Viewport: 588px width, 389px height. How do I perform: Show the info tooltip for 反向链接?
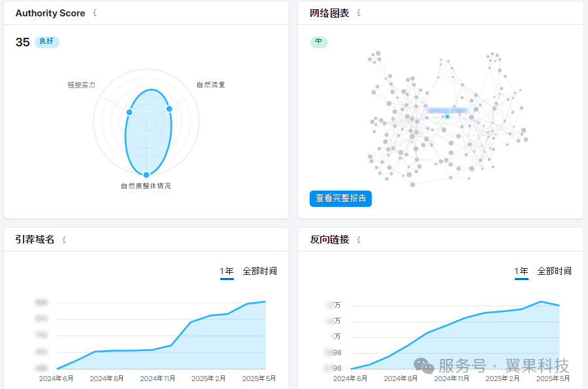[359, 240]
